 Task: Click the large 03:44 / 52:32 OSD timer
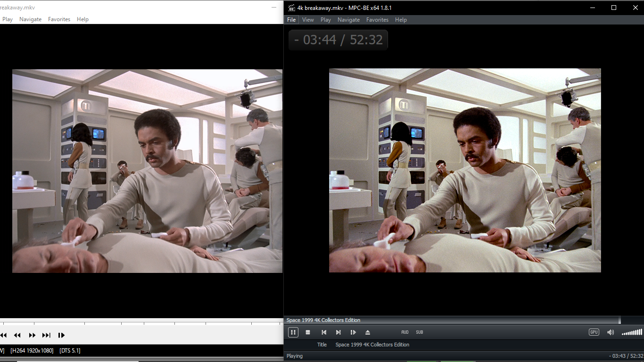pyautogui.click(x=338, y=40)
